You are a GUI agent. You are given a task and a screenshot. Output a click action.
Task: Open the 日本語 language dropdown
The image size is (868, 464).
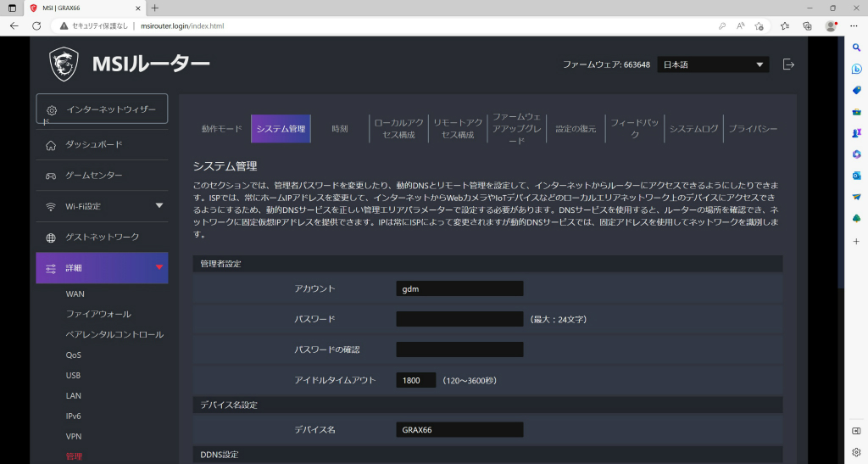(713, 64)
